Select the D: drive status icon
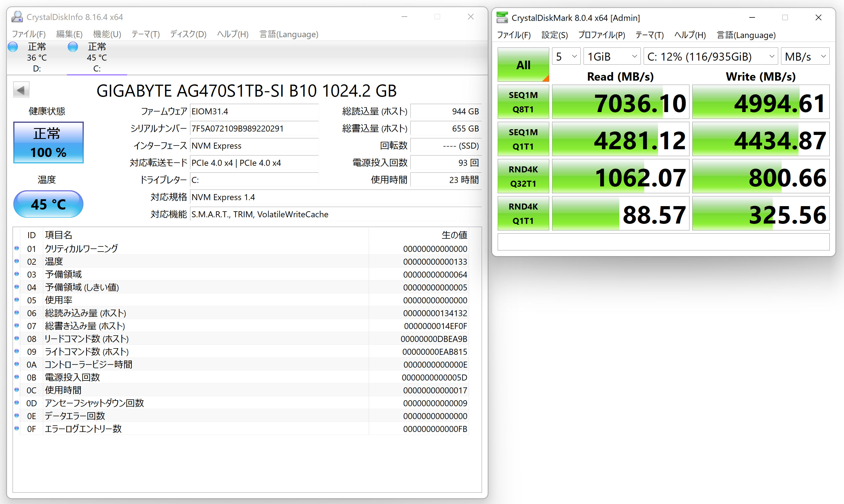Screen dimensions: 844x504 (13, 47)
